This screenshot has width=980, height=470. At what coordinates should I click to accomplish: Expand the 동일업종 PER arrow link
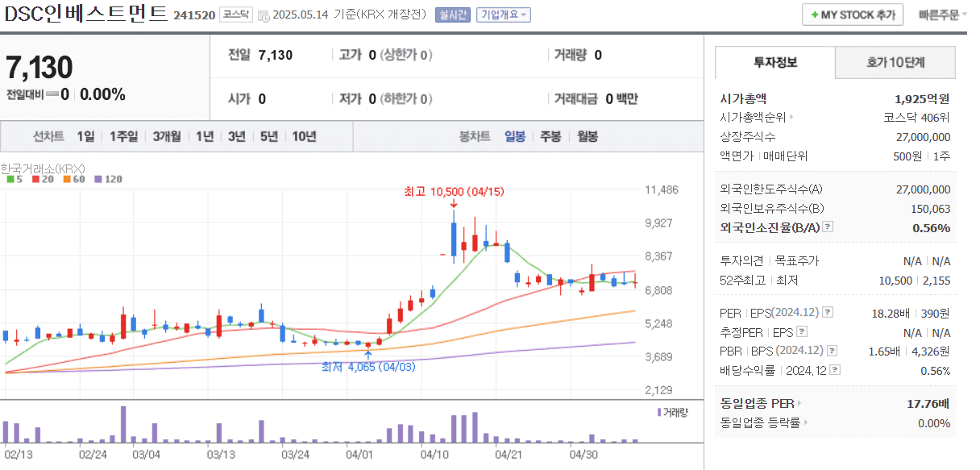tap(799, 403)
